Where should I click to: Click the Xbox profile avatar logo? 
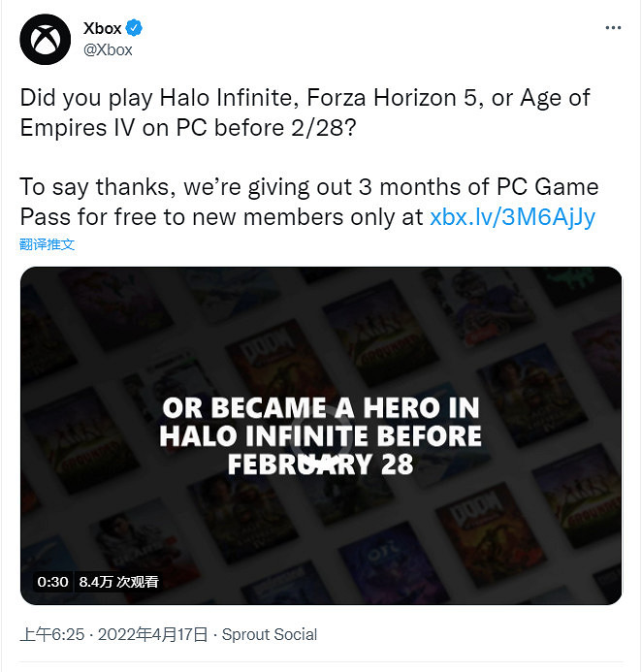pyautogui.click(x=45, y=39)
